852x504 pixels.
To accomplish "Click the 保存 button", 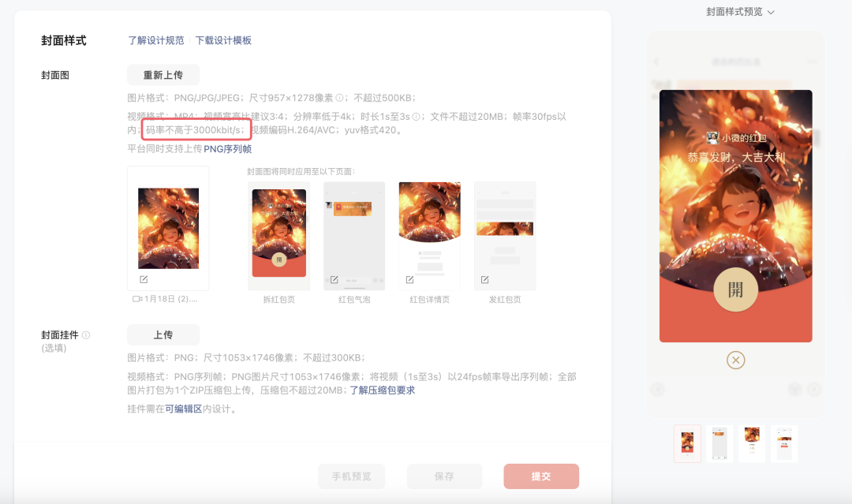I will click(x=444, y=476).
